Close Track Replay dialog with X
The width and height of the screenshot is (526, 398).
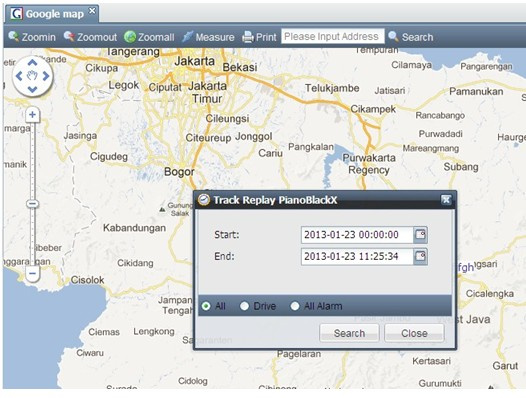446,200
